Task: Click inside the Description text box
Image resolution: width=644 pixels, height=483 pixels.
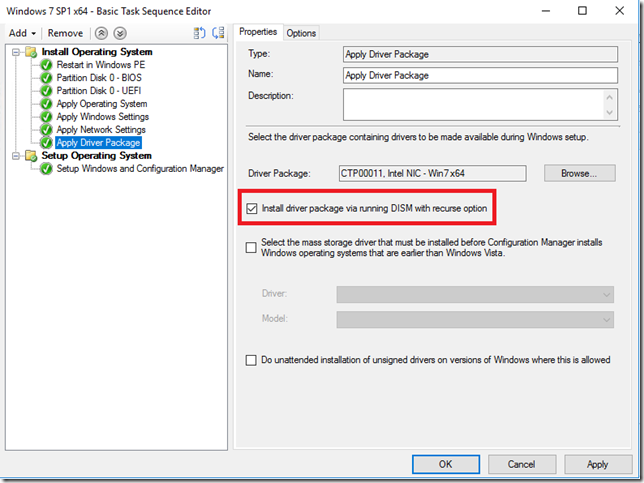Action: pyautogui.click(x=473, y=105)
